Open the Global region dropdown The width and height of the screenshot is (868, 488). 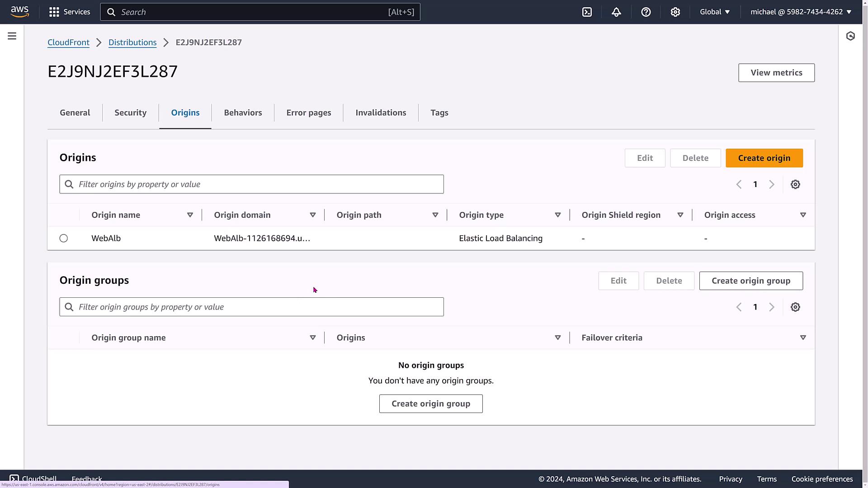click(x=715, y=12)
